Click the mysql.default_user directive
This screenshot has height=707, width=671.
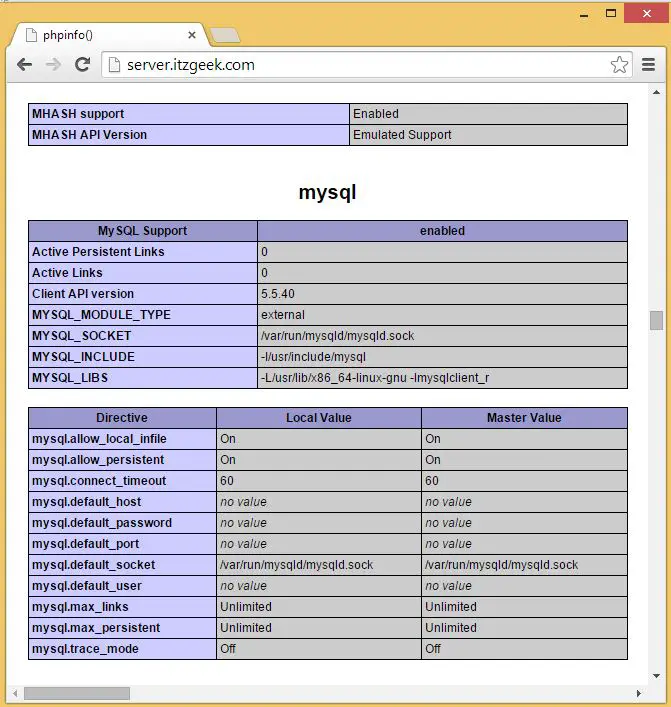coord(87,586)
